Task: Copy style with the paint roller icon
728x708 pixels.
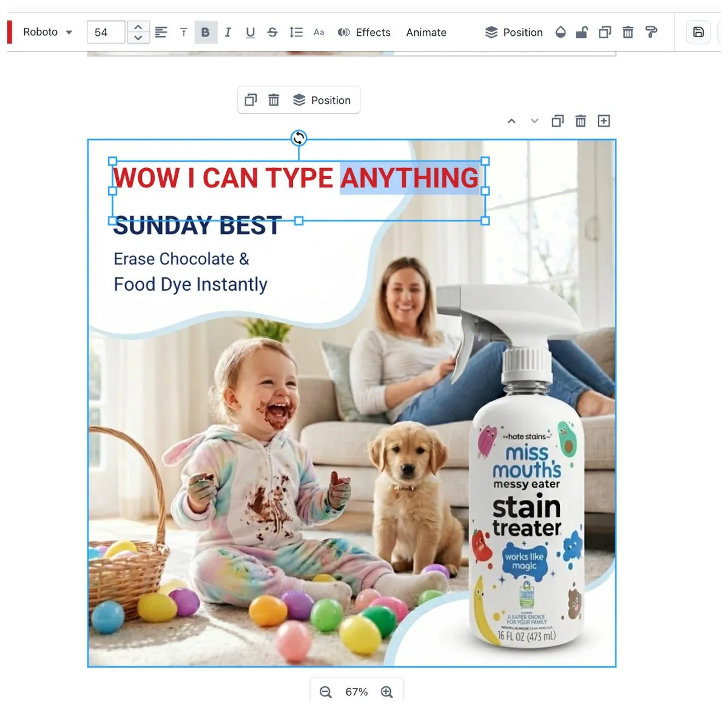Action: pyautogui.click(x=652, y=32)
